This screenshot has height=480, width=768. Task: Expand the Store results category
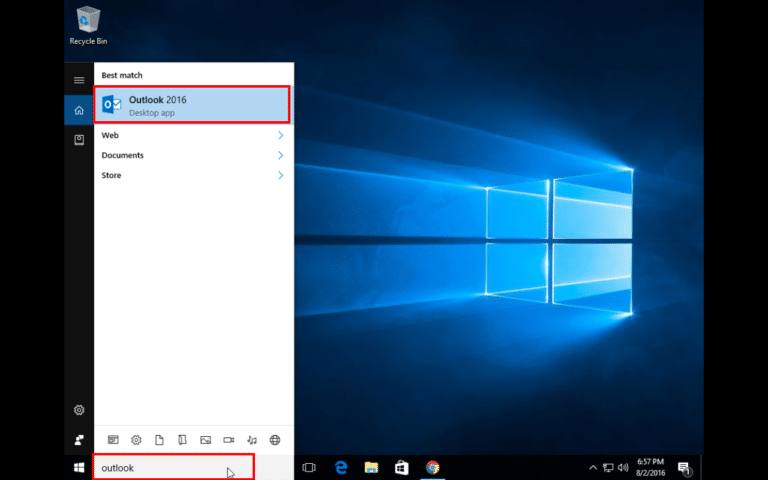tap(193, 175)
